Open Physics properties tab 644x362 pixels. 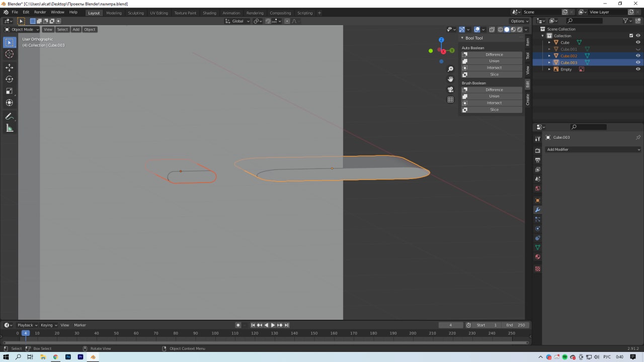[x=537, y=229]
